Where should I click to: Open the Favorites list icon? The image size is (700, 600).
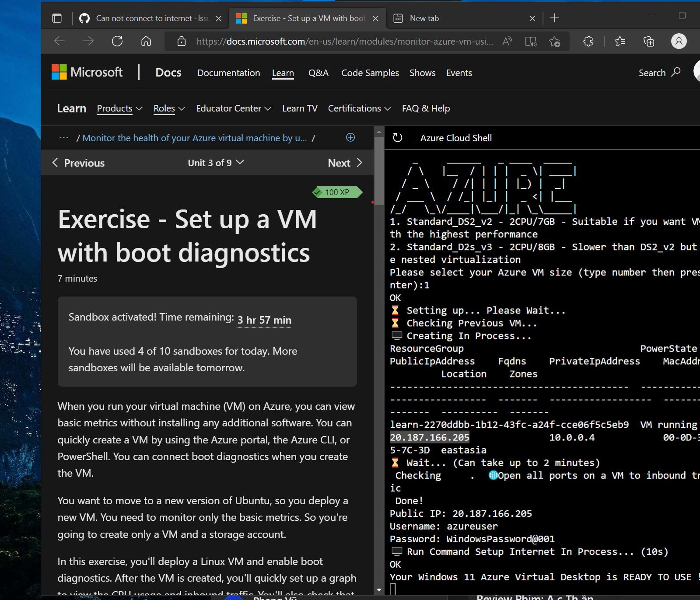[x=620, y=41]
